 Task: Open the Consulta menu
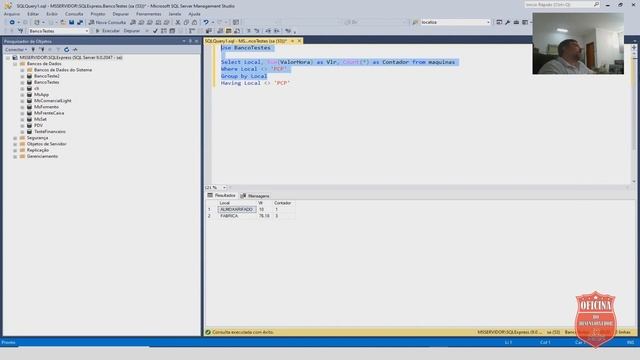point(74,14)
